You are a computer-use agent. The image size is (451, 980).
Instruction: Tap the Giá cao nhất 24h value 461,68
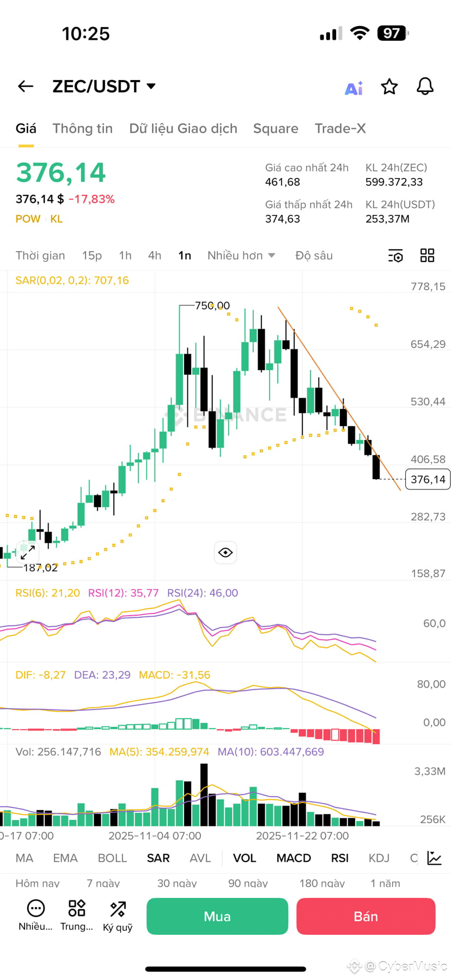[x=283, y=182]
